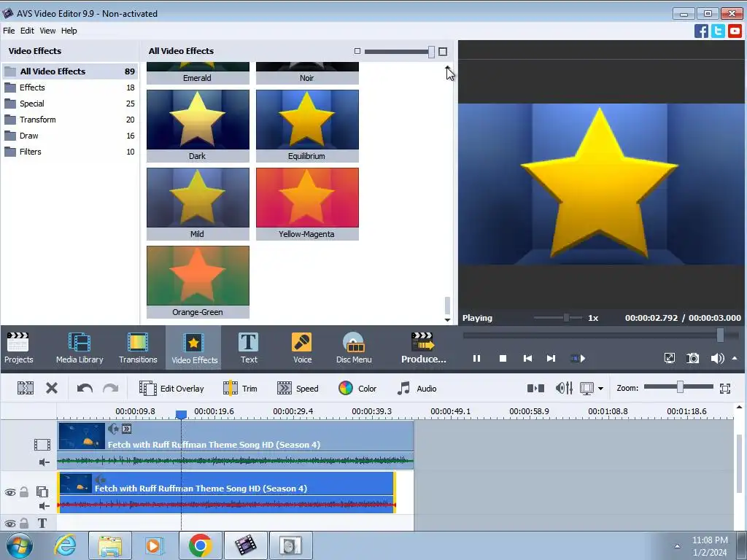Image resolution: width=747 pixels, height=560 pixels.
Task: Mute the overlay track audio
Action: [x=44, y=506]
